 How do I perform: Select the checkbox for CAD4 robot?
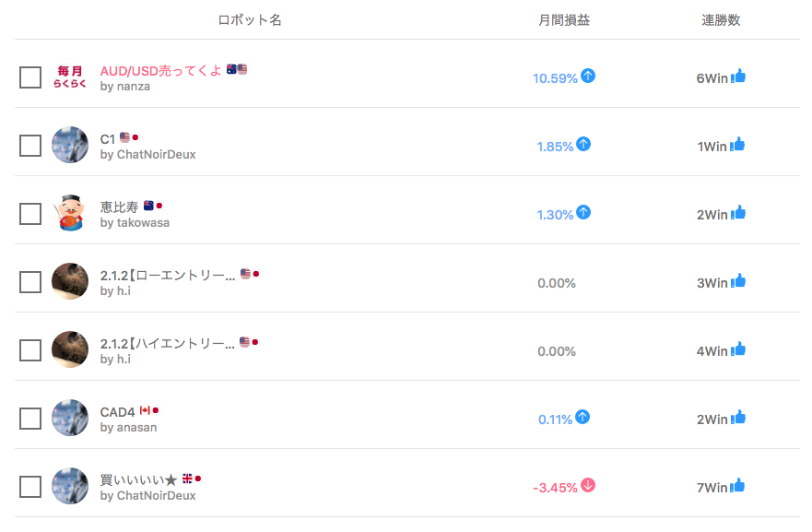[30, 419]
